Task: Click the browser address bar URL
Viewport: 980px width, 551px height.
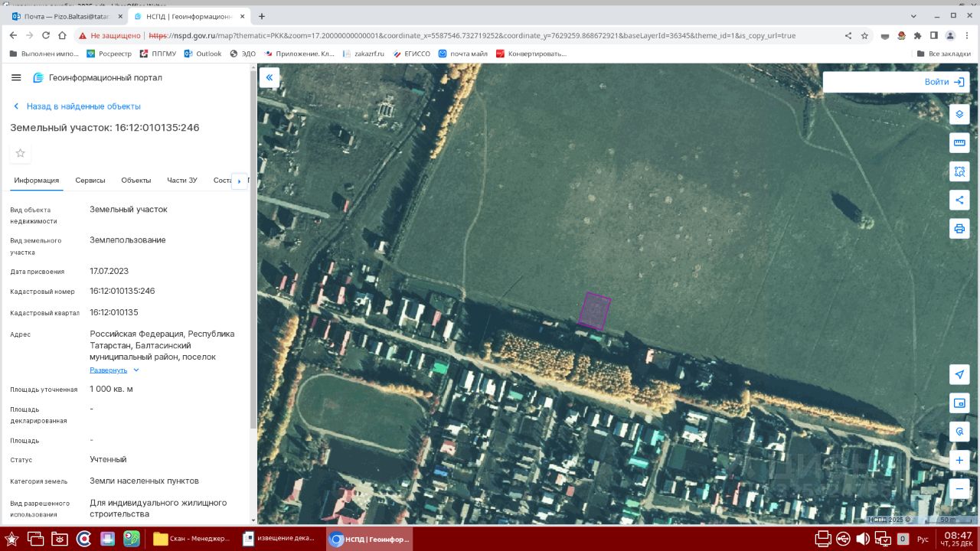Action: tap(472, 35)
